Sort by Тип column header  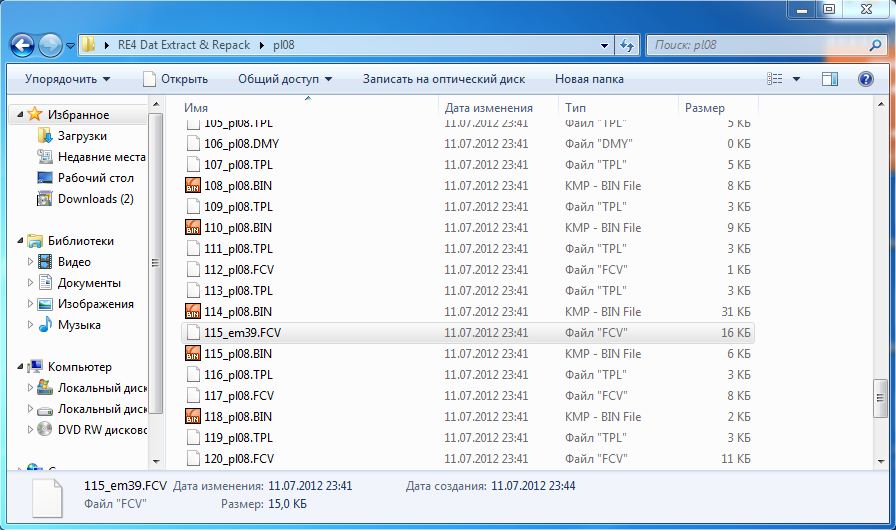click(x=575, y=107)
